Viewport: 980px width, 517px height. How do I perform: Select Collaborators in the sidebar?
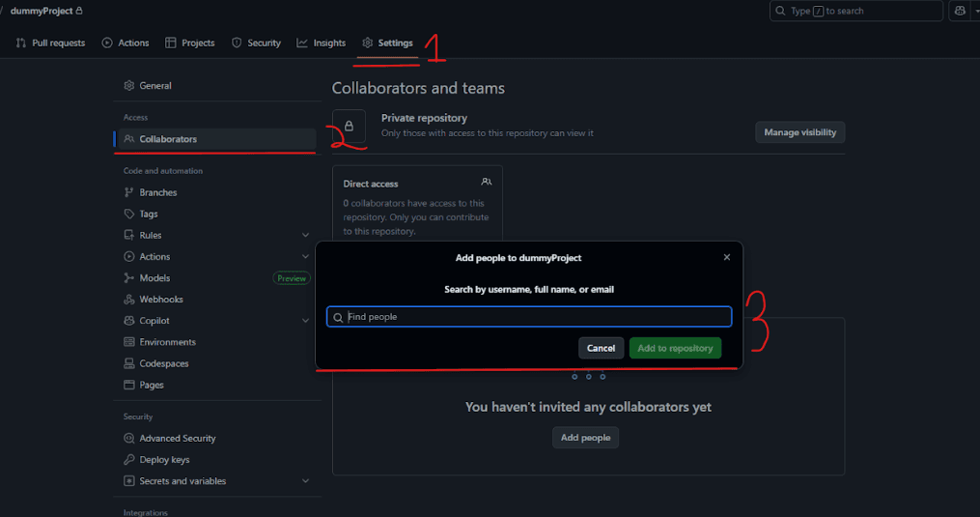[217, 139]
